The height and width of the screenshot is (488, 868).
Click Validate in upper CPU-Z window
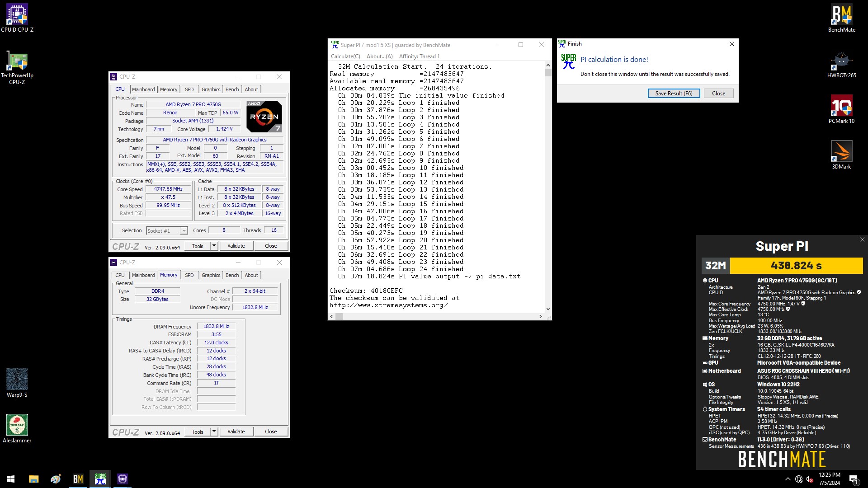click(x=236, y=246)
